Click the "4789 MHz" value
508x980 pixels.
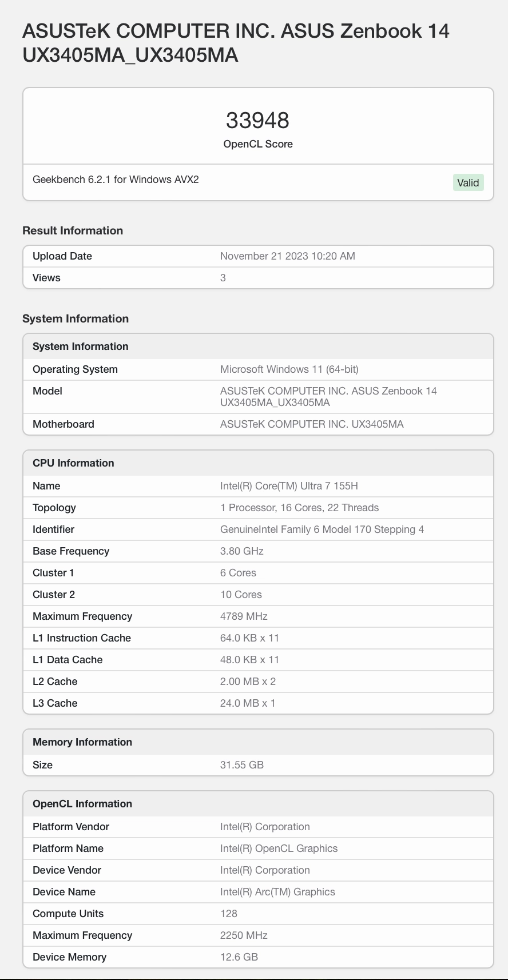(x=244, y=616)
